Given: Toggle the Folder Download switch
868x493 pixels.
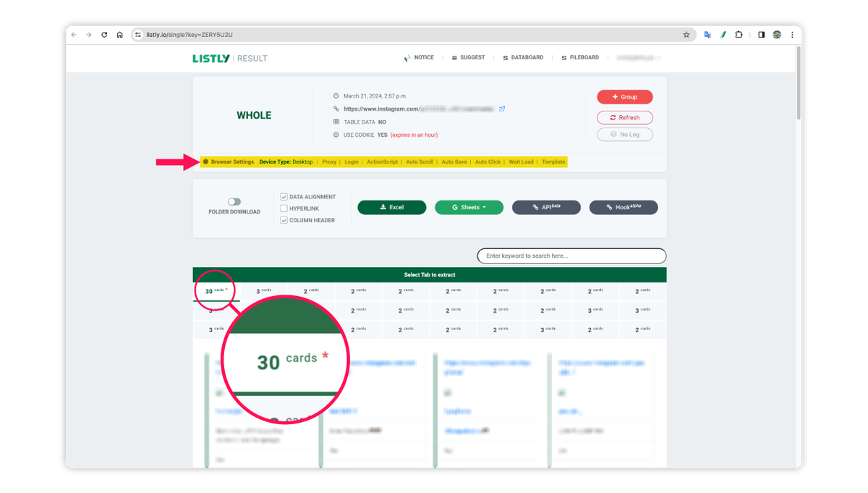Looking at the screenshot, I should pos(234,202).
